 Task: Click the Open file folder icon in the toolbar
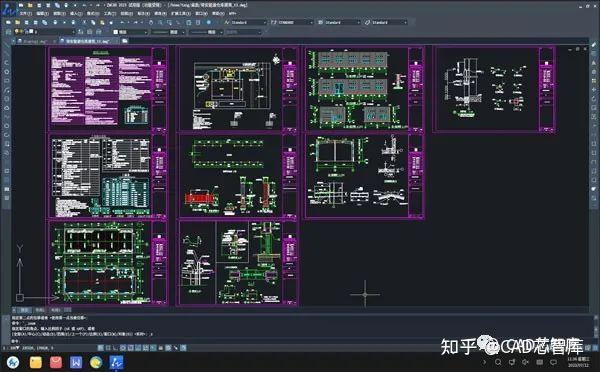18,22
